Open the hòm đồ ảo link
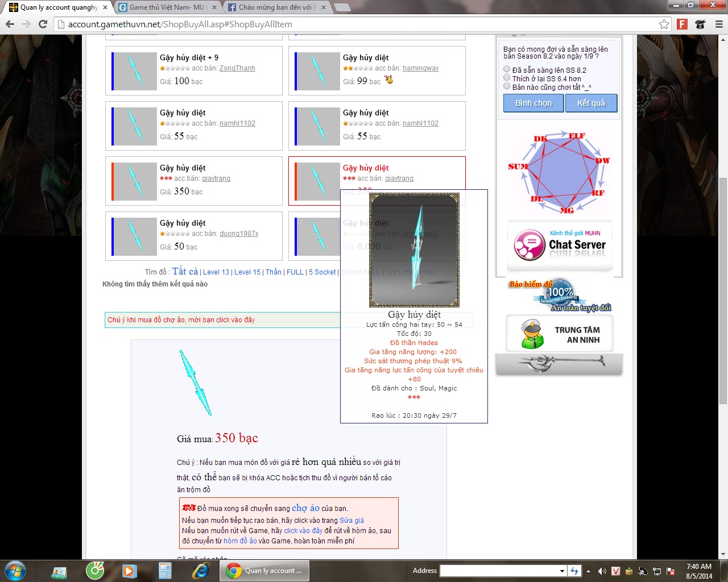728x582 pixels. [240, 541]
